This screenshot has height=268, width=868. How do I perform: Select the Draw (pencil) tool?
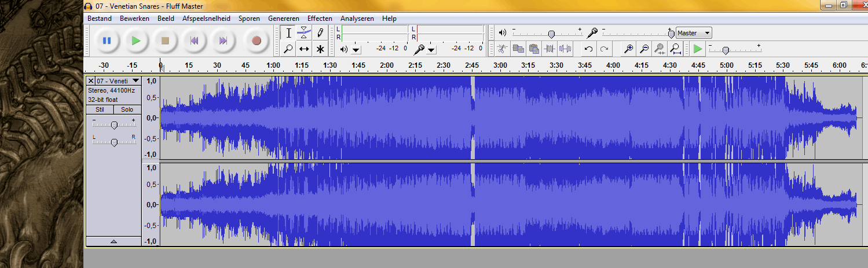320,33
